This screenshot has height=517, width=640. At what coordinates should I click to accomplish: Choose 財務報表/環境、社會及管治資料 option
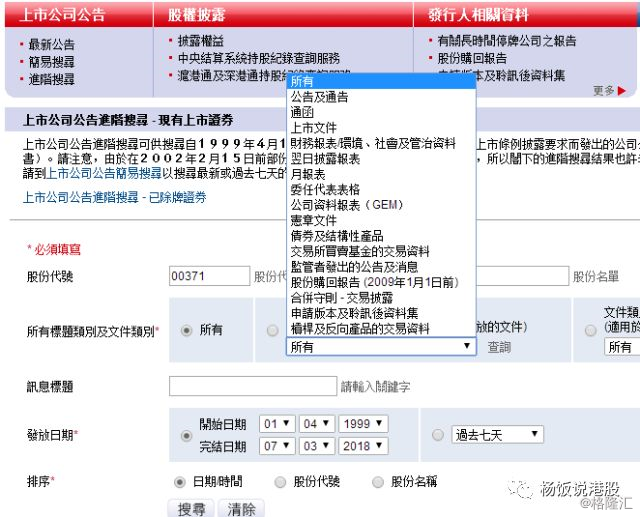tap(381, 144)
